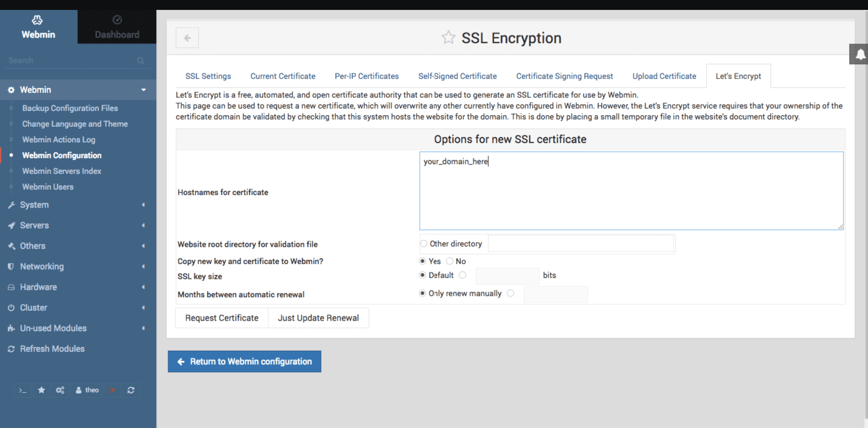
Task: Open favorites star in the bottom toolbar
Action: pos(42,390)
